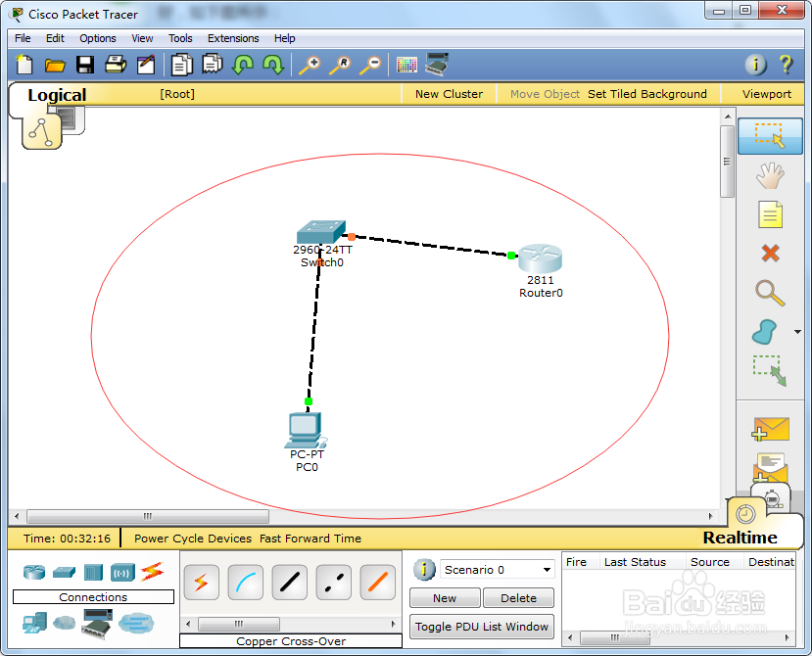Select the Wireless Devices category icon
The height and width of the screenshot is (656, 812).
(x=122, y=573)
